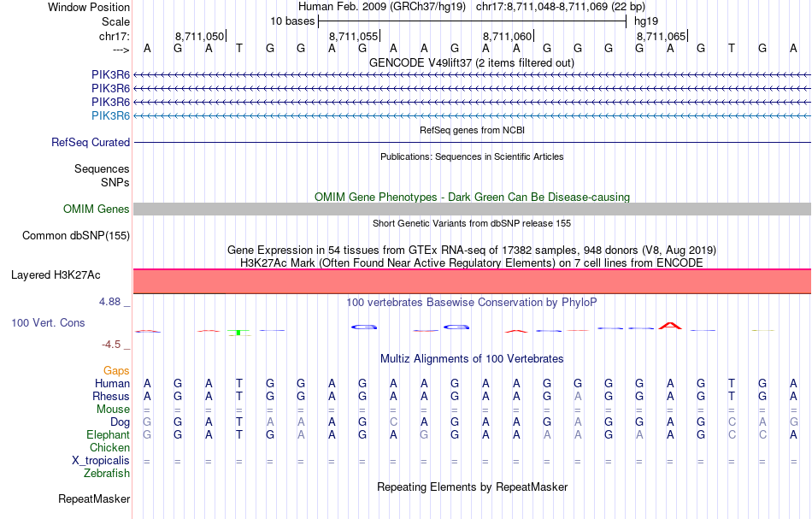The width and height of the screenshot is (812, 519).
Task: Click the Human species row label
Action: [112, 383]
